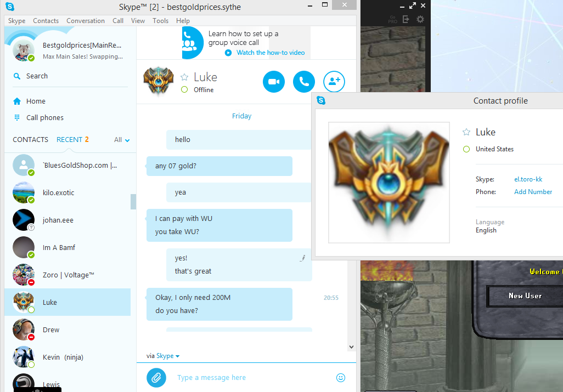Open the 'All' contacts filter dropdown
Image resolution: width=563 pixels, height=392 pixels.
(122, 140)
